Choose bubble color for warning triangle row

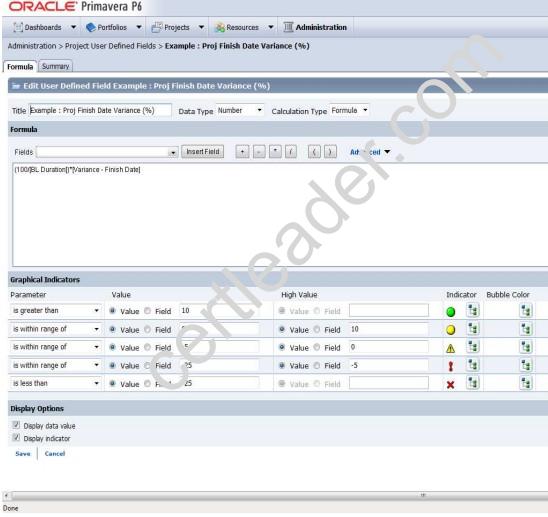tap(526, 347)
